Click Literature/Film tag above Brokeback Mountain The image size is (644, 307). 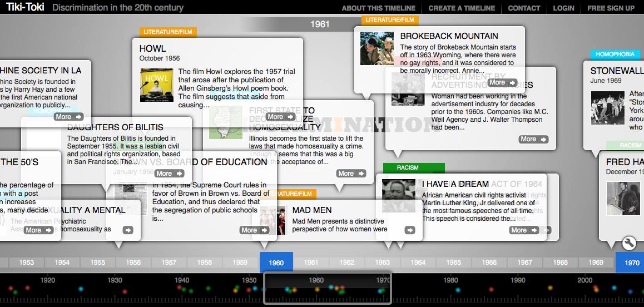coord(390,19)
